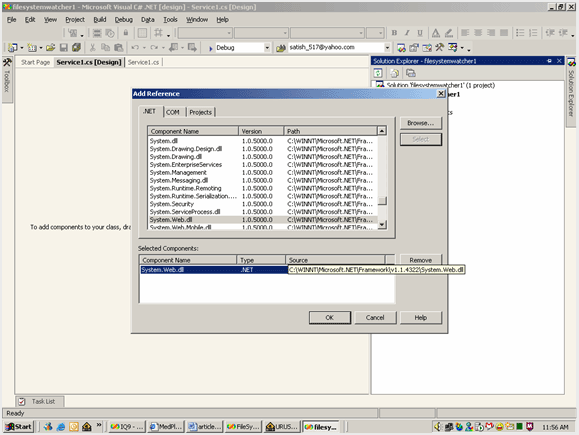Image resolution: width=579 pixels, height=435 pixels.
Task: Open the Add New Item dropdown arrow
Action: tap(41, 48)
